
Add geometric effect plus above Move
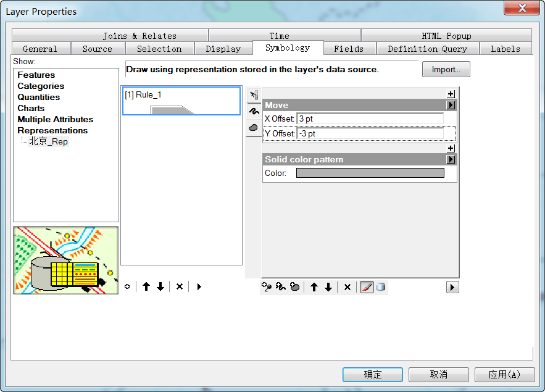coord(451,94)
